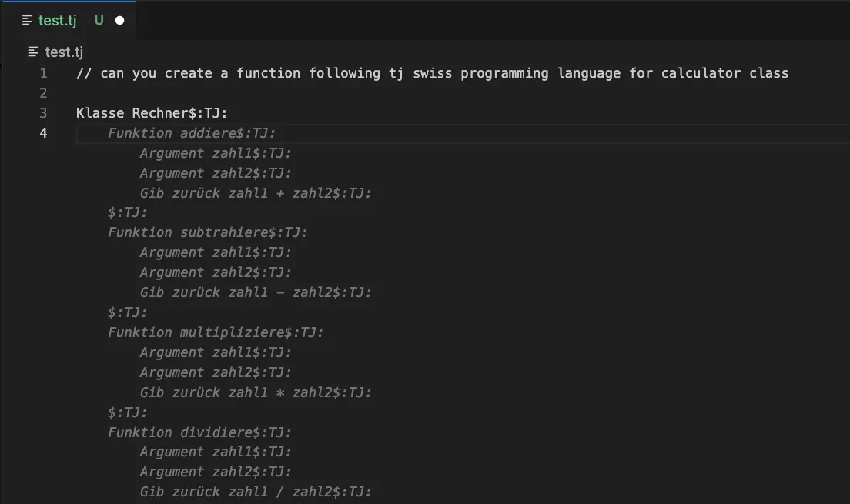Image resolution: width=850 pixels, height=504 pixels.
Task: Click the file icon on the test.tj tab
Action: [x=25, y=20]
